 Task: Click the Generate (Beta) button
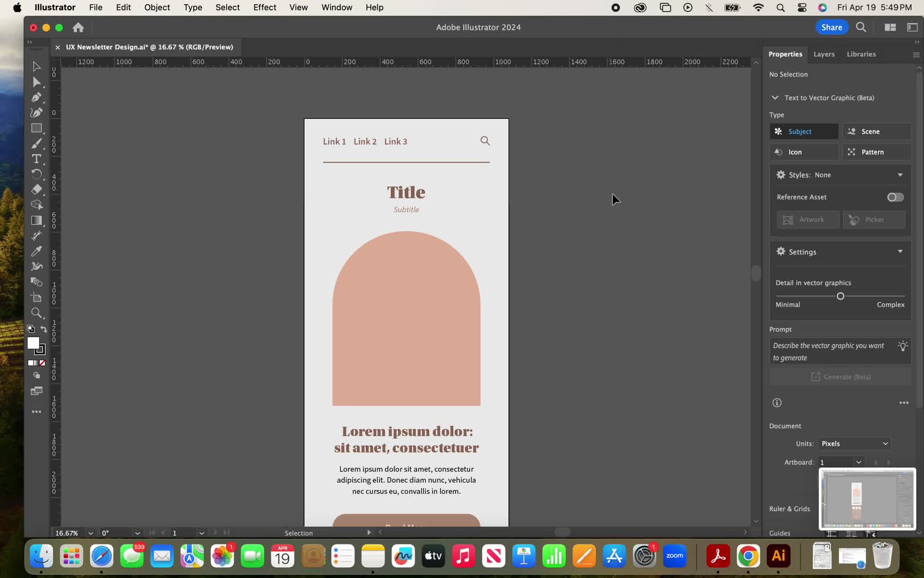[840, 377]
